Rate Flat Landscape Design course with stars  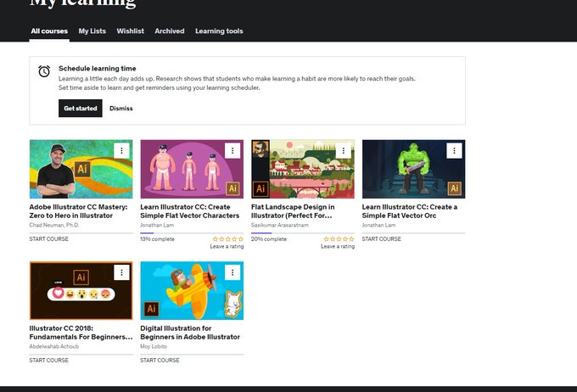(339, 239)
